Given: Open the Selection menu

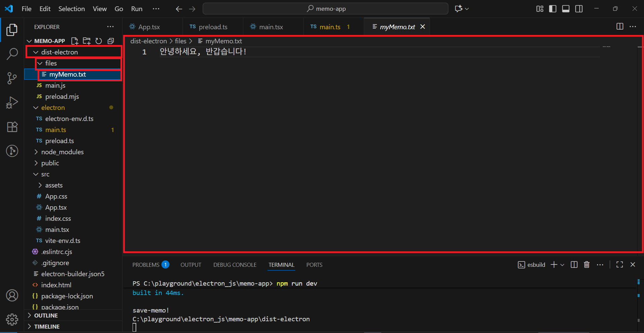Looking at the screenshot, I should pyautogui.click(x=71, y=9).
